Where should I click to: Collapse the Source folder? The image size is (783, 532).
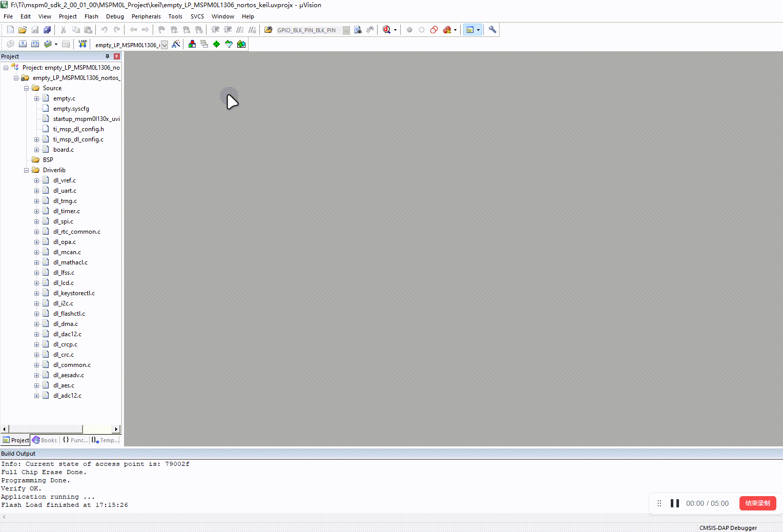[x=26, y=88]
